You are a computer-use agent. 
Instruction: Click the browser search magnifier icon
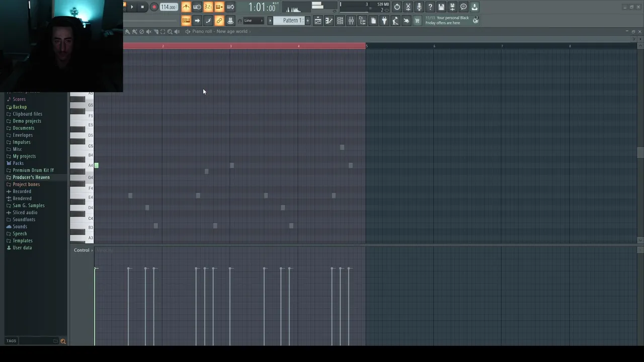coord(63,341)
